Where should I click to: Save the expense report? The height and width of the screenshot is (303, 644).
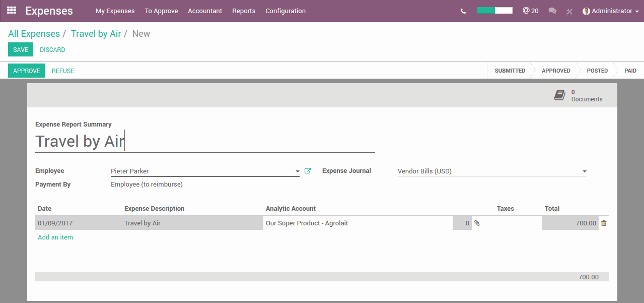click(21, 49)
